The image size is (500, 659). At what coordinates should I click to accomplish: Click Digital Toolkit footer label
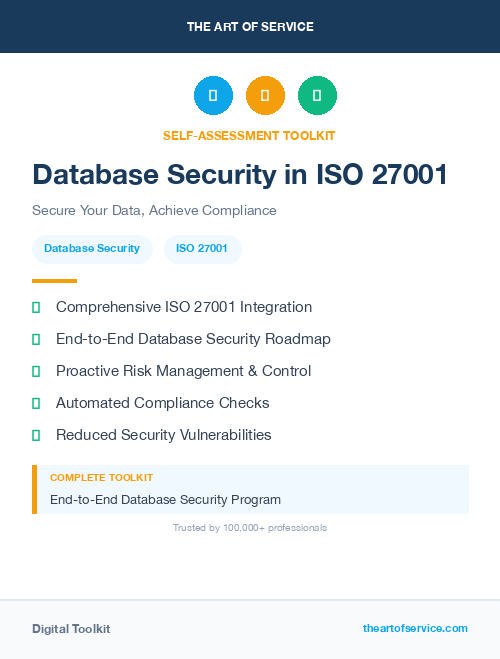pos(71,629)
